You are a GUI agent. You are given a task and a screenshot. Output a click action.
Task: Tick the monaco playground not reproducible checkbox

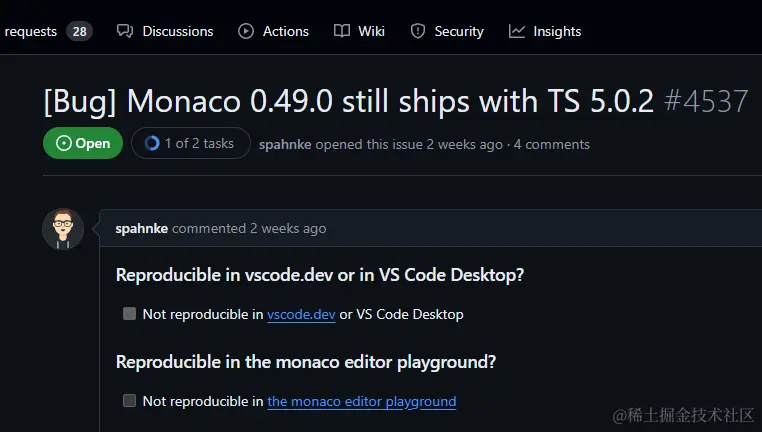129,401
